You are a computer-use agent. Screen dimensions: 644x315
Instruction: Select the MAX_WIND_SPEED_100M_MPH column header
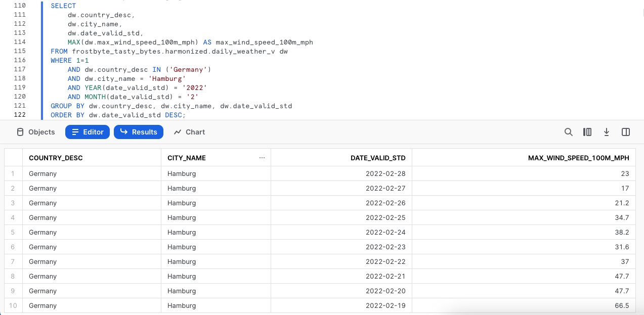click(x=578, y=158)
